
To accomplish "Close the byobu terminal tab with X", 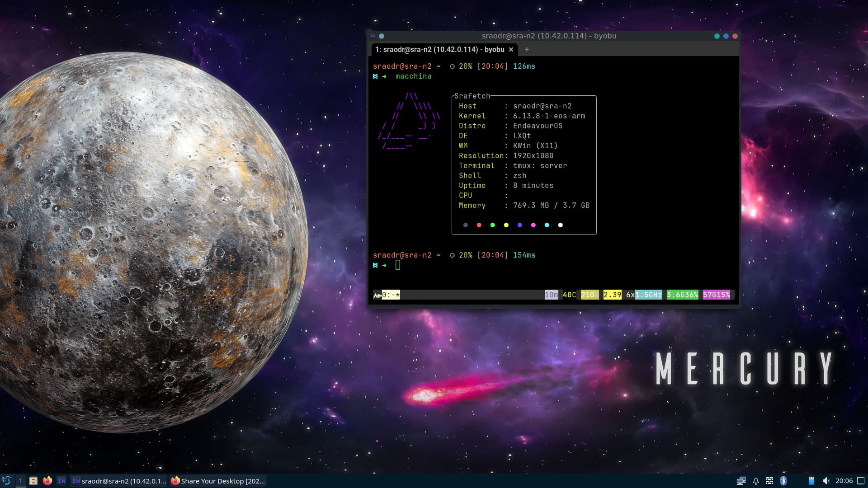I will (x=511, y=50).
